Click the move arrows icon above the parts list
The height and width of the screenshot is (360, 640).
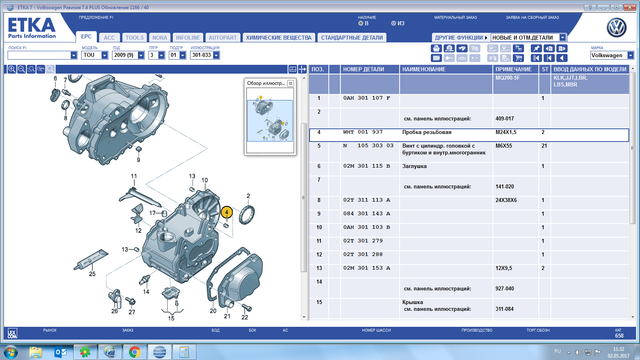pyautogui.click(x=302, y=69)
